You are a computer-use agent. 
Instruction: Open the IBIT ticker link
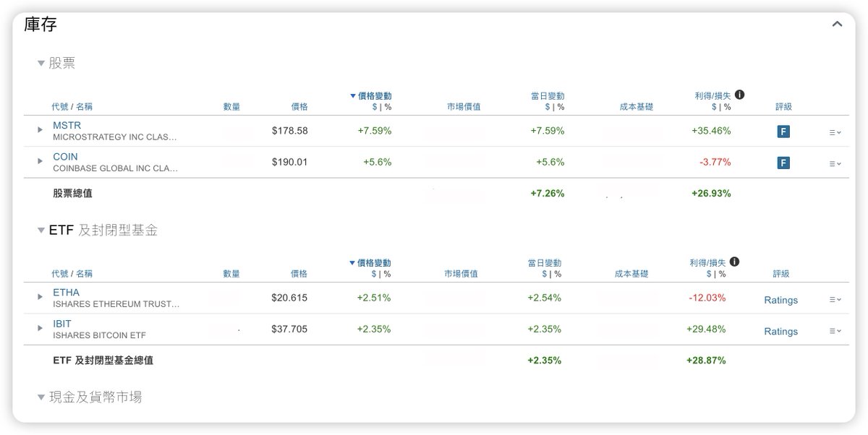[62, 324]
